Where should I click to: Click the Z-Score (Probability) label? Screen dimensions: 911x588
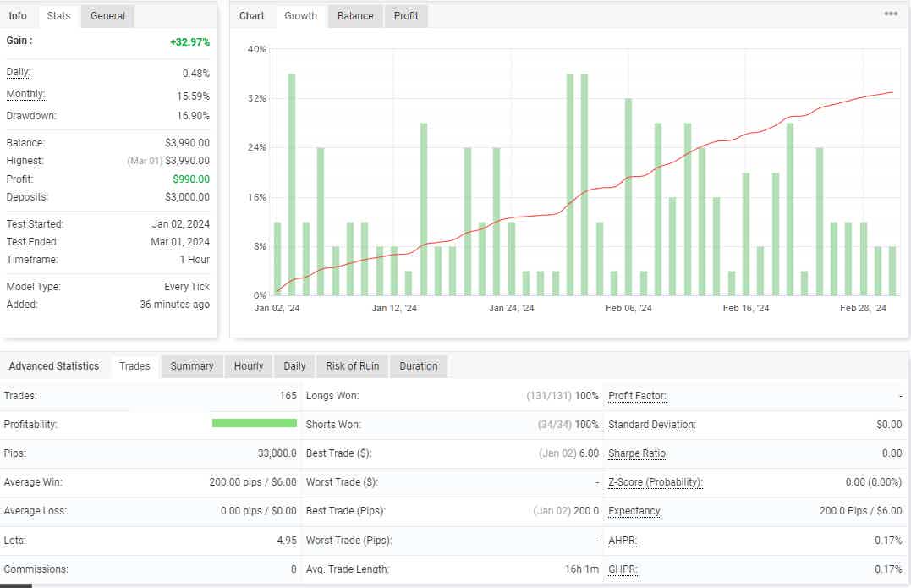tap(656, 482)
